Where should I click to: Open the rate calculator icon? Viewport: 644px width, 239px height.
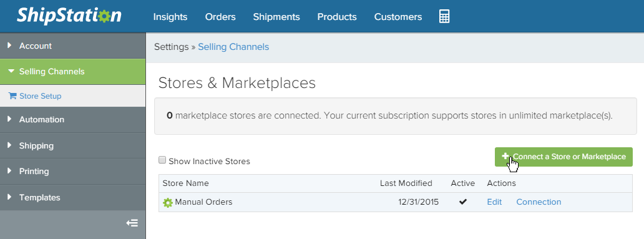(444, 16)
